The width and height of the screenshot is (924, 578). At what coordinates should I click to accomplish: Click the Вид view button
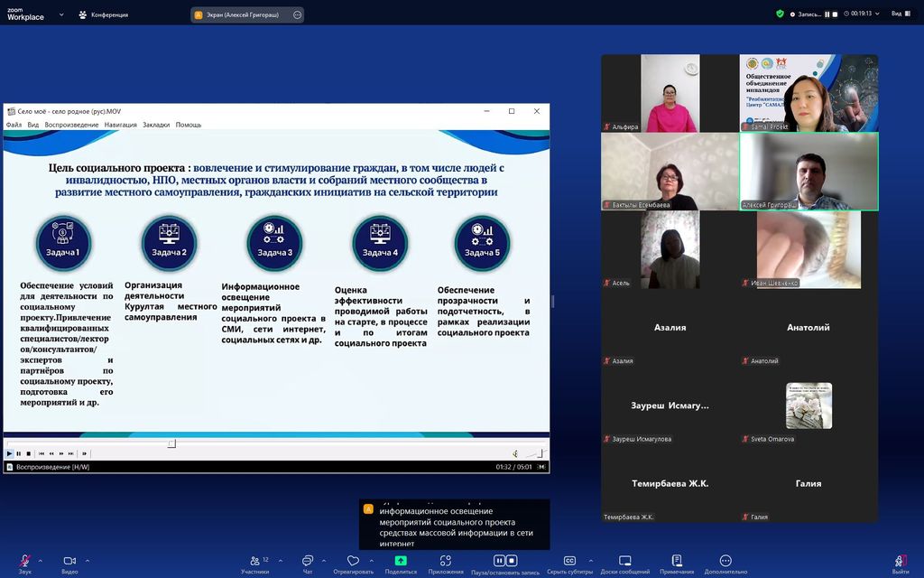[x=899, y=14]
